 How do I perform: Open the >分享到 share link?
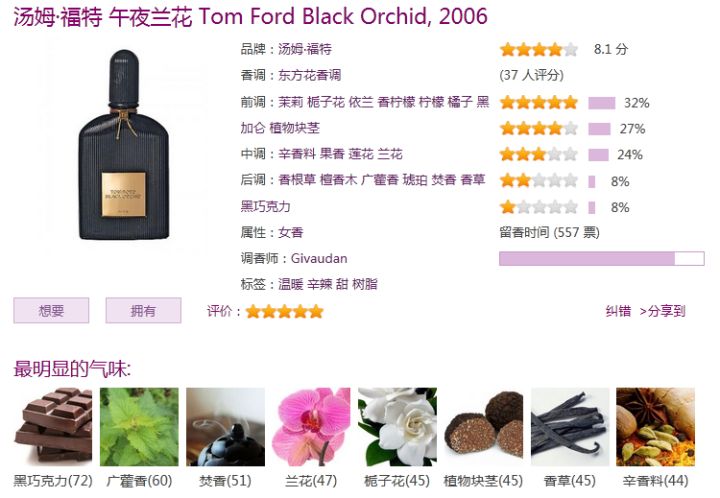(x=662, y=311)
